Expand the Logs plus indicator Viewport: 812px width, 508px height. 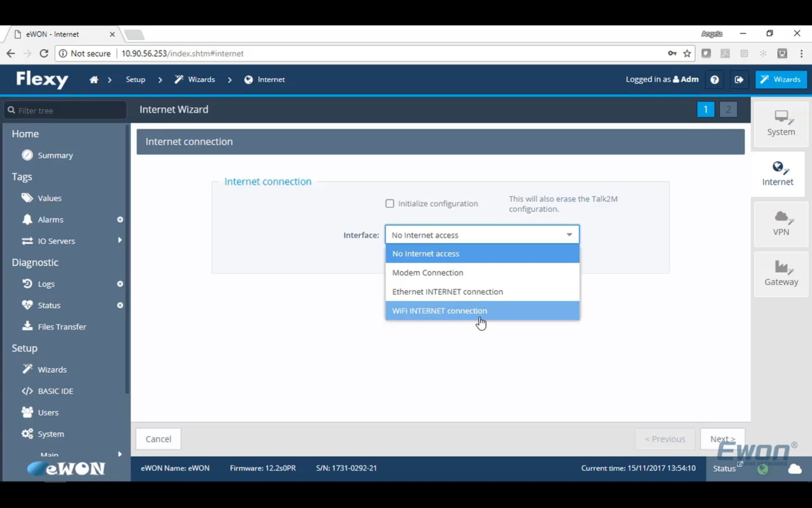(x=120, y=284)
